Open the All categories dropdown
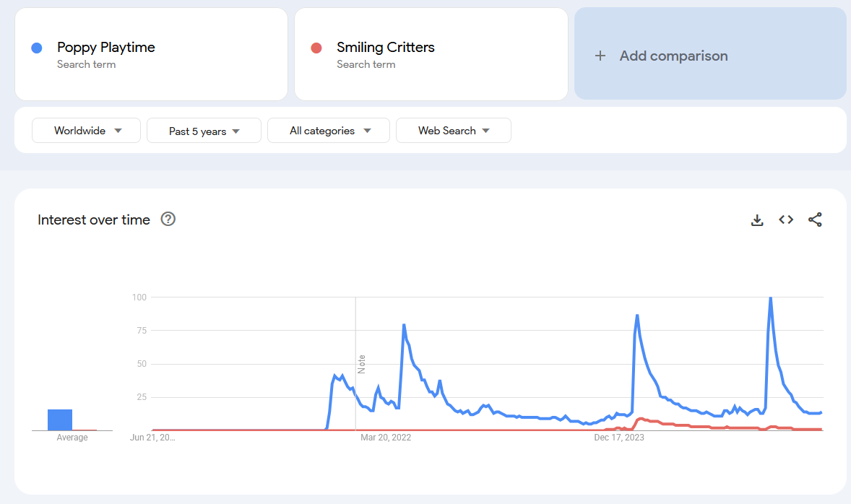851x504 pixels. click(329, 131)
